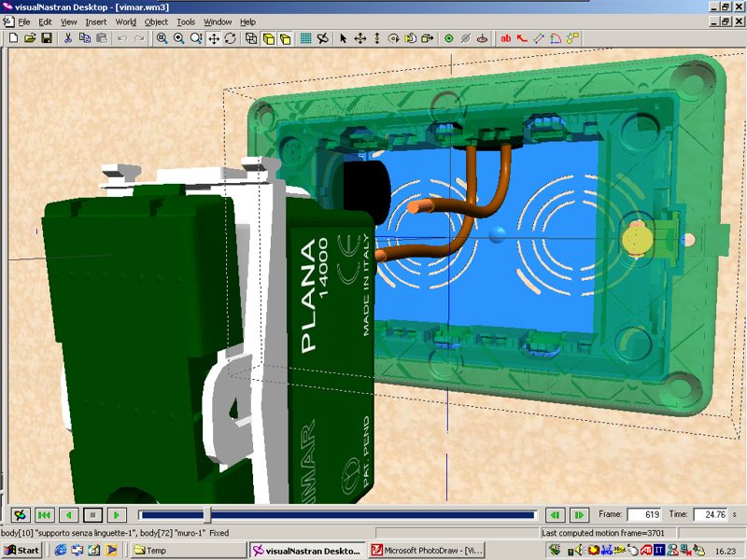Click the Run simulation icon in toolbar
The width and height of the screenshot is (747, 560).
[x=322, y=38]
